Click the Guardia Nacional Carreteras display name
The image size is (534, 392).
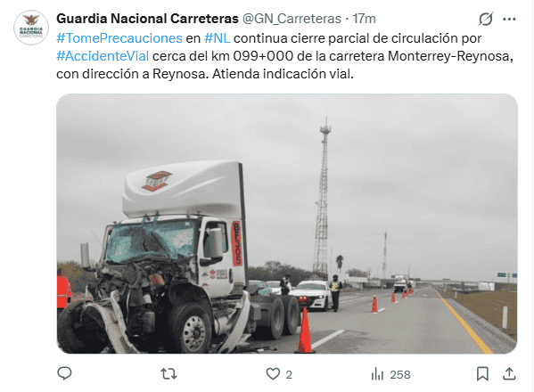point(147,19)
